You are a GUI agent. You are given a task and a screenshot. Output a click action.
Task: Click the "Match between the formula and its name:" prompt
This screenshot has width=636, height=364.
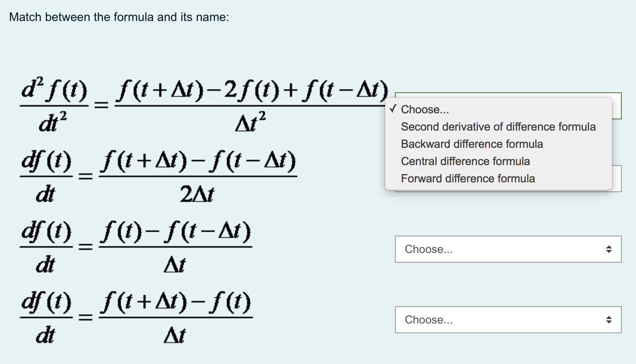tap(119, 17)
